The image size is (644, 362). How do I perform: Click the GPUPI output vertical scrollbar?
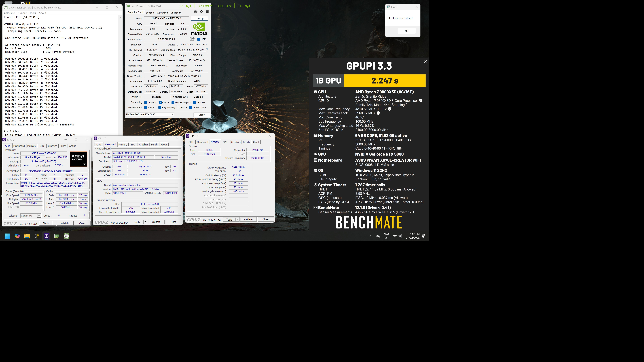[x=120, y=76]
